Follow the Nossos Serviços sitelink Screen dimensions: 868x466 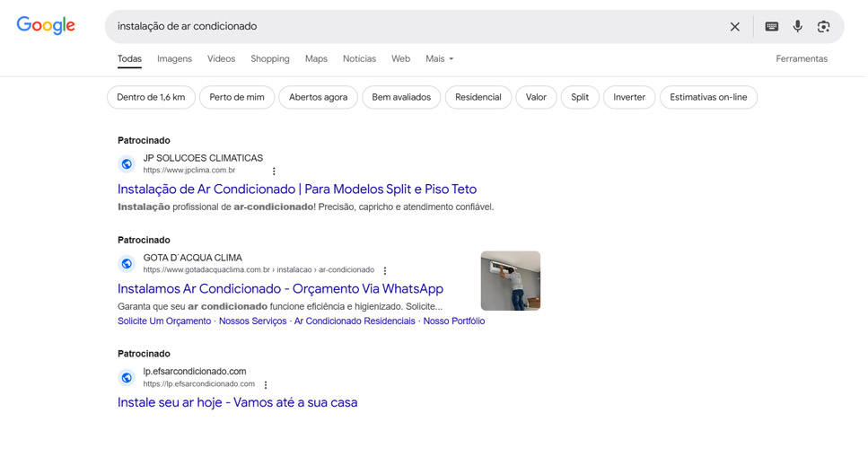[252, 321]
